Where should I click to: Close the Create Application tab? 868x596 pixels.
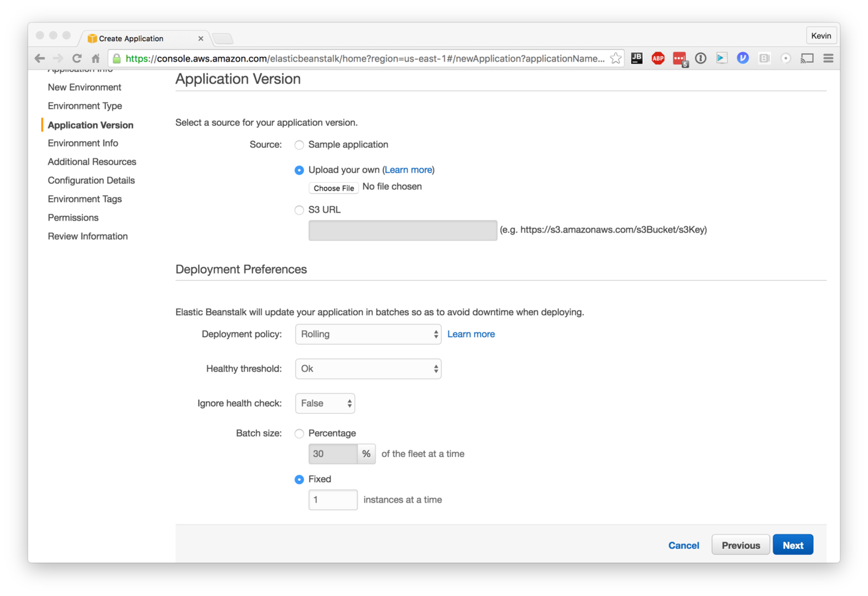coord(201,38)
